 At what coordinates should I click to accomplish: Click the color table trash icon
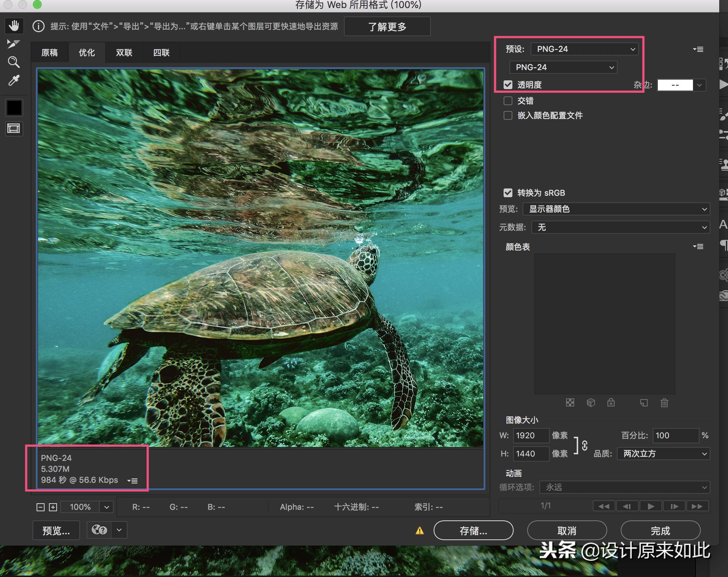tap(664, 402)
